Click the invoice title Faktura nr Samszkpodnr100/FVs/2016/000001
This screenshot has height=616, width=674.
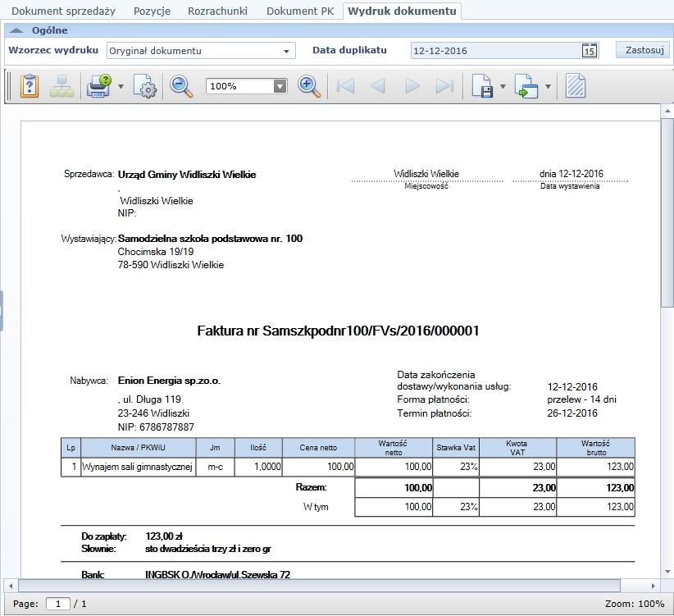(338, 331)
